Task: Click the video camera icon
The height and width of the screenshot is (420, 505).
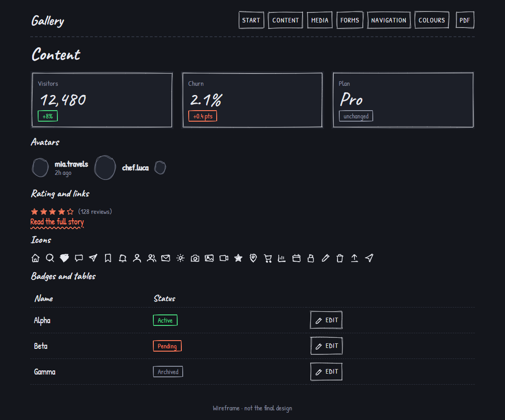Action: click(224, 258)
